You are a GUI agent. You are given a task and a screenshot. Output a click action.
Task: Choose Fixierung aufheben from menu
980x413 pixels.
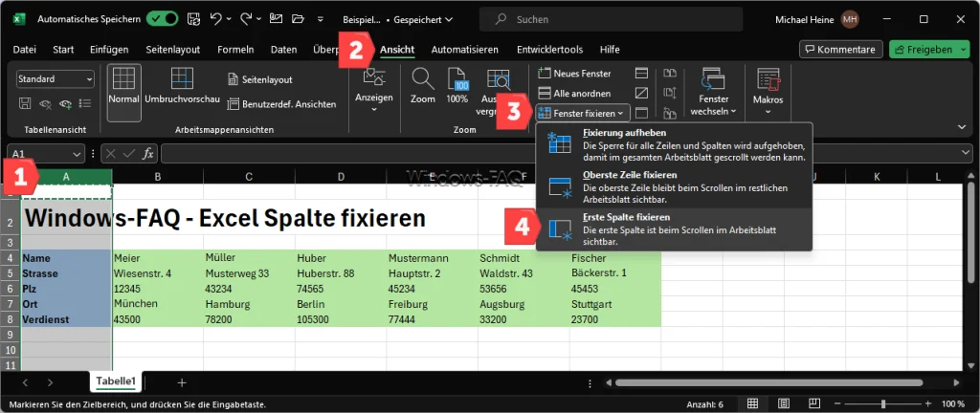click(x=674, y=143)
